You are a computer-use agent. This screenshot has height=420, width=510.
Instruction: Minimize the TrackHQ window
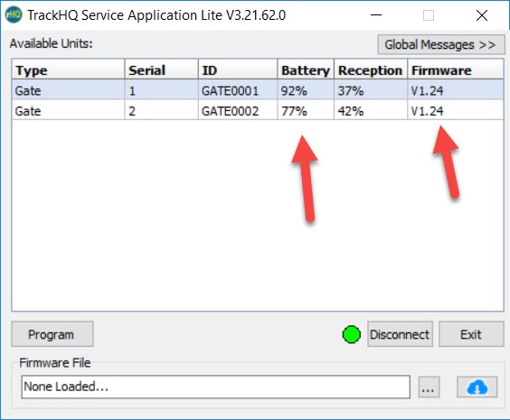point(376,15)
